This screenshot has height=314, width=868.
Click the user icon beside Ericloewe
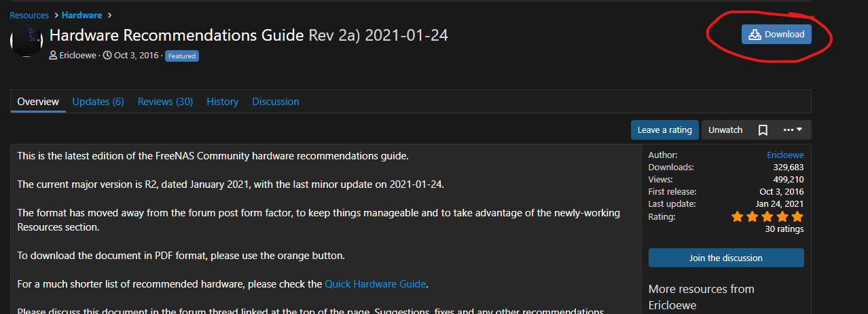(54, 56)
